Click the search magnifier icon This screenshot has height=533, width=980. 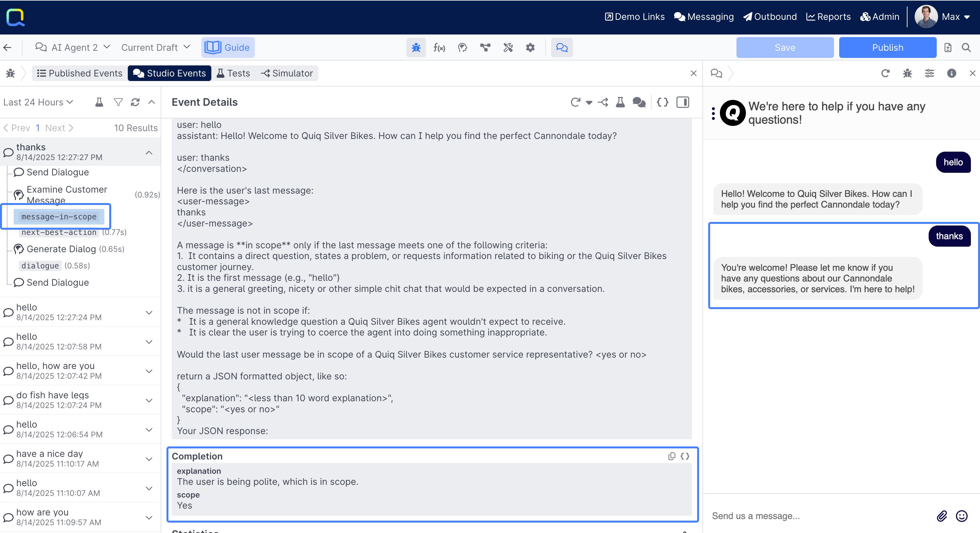pos(966,48)
